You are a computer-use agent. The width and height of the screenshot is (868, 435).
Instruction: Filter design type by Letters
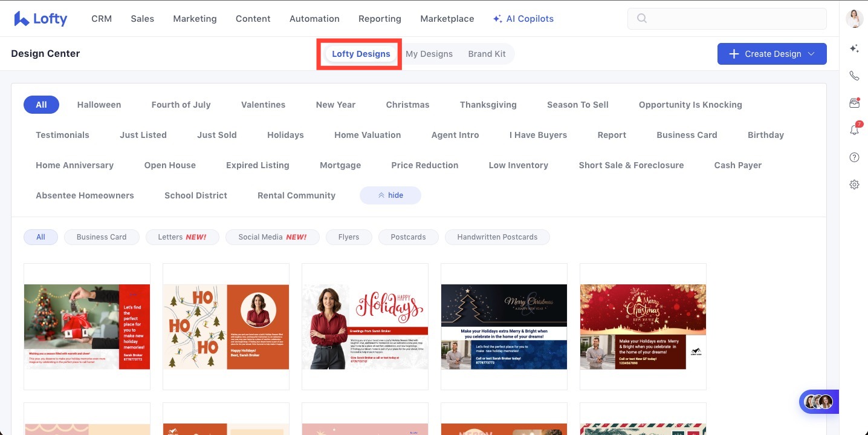pos(182,237)
